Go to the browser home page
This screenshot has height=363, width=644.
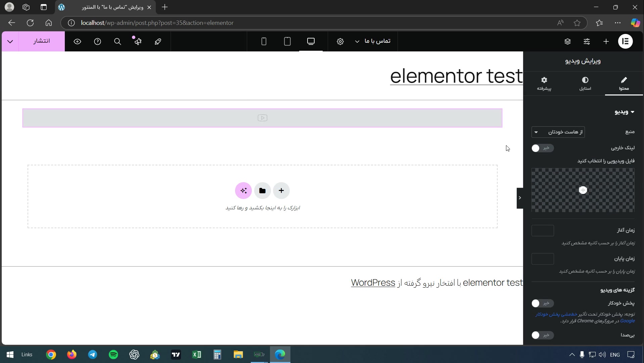pos(49,23)
